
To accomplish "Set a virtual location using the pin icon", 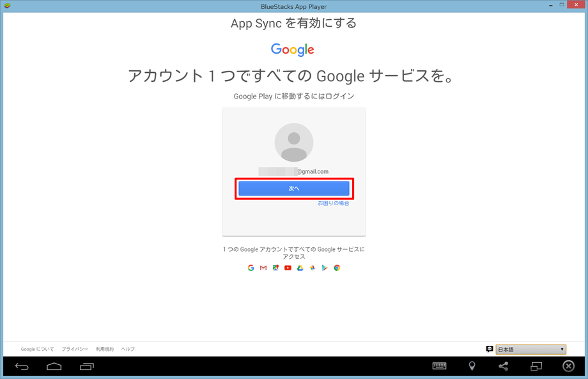I will point(471,366).
